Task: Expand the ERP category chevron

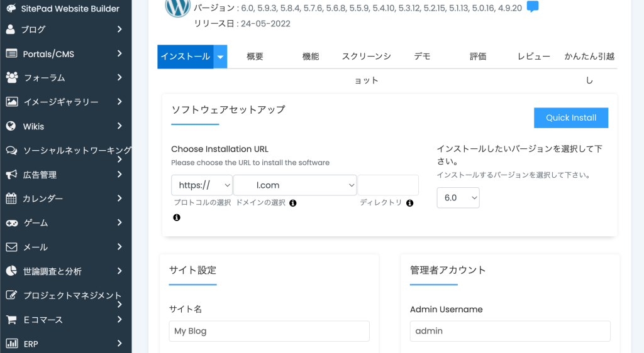Action: tap(119, 343)
